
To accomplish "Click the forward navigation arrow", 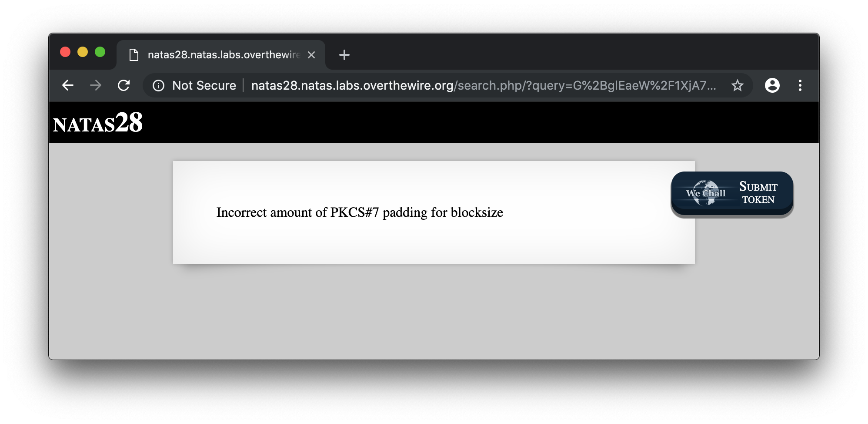I will pyautogui.click(x=96, y=85).
